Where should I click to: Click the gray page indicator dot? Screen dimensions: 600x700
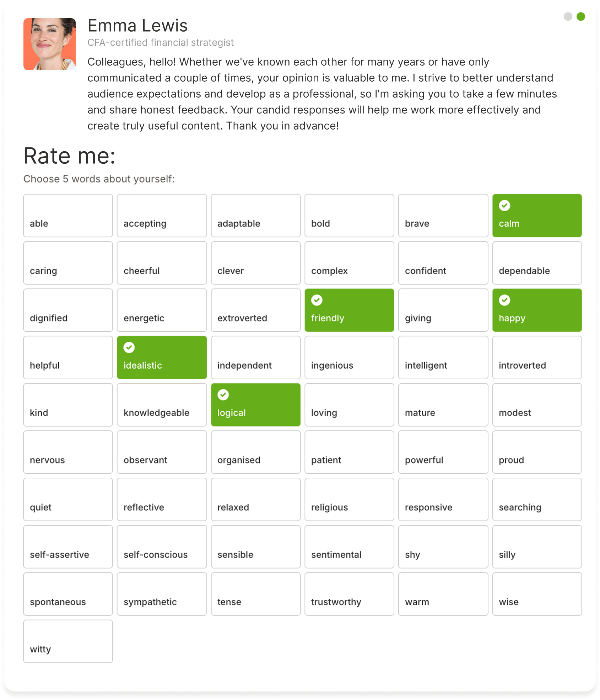click(x=568, y=17)
